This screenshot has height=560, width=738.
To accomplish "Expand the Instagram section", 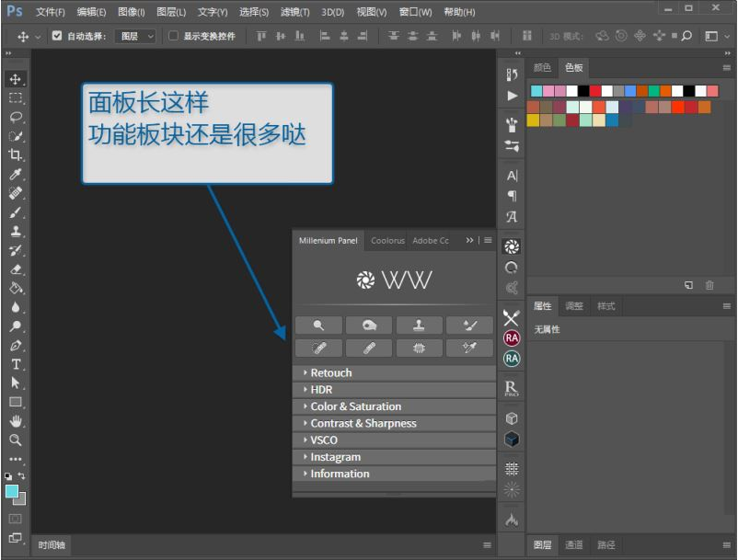I will (x=395, y=457).
